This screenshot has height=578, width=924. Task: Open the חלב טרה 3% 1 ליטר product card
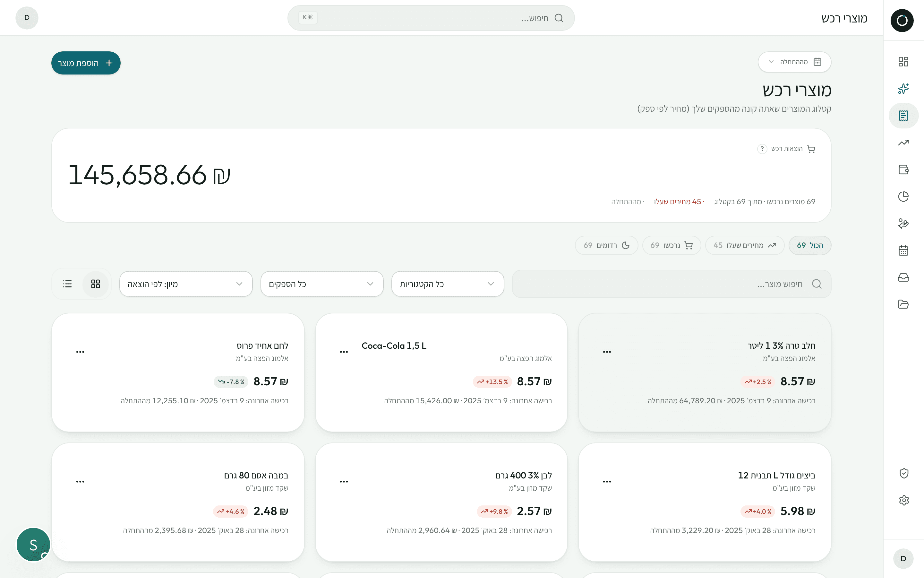705,372
